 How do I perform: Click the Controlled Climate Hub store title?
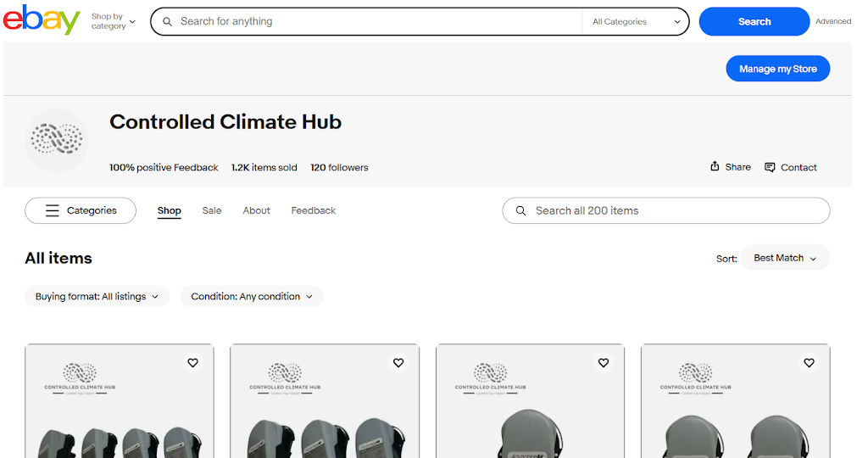[x=225, y=122]
